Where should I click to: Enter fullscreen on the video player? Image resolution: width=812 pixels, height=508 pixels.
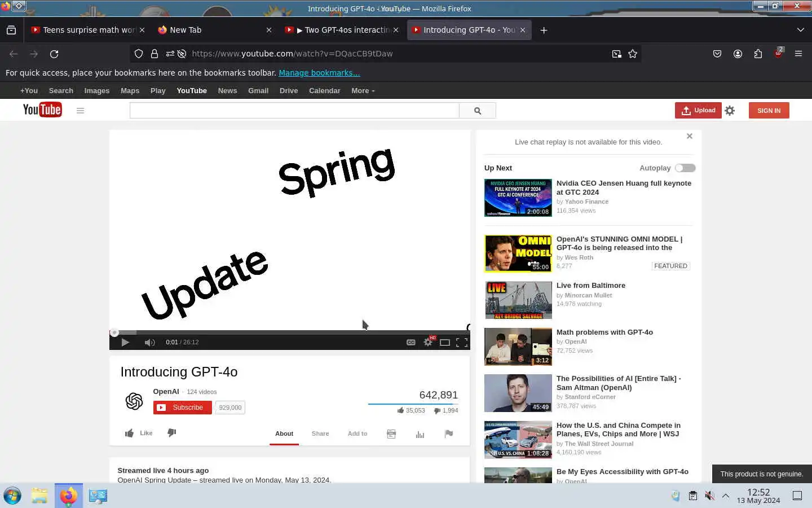click(462, 342)
